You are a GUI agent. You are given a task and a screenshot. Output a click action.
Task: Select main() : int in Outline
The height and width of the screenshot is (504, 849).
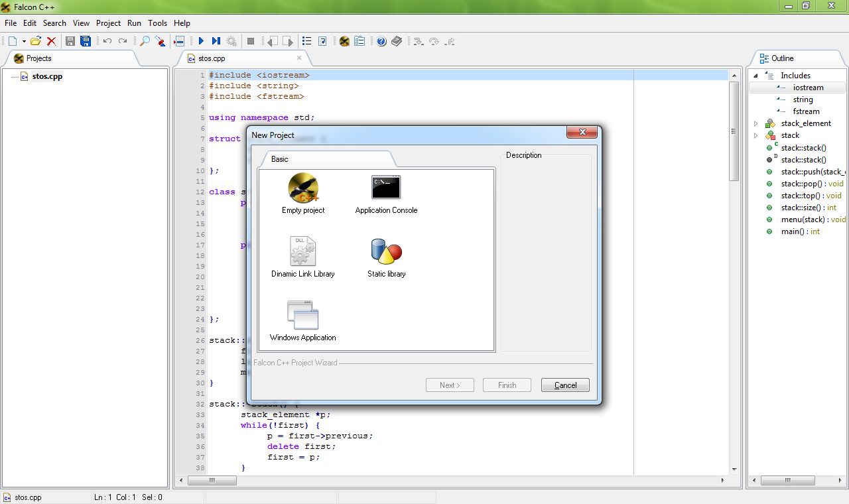pos(800,231)
